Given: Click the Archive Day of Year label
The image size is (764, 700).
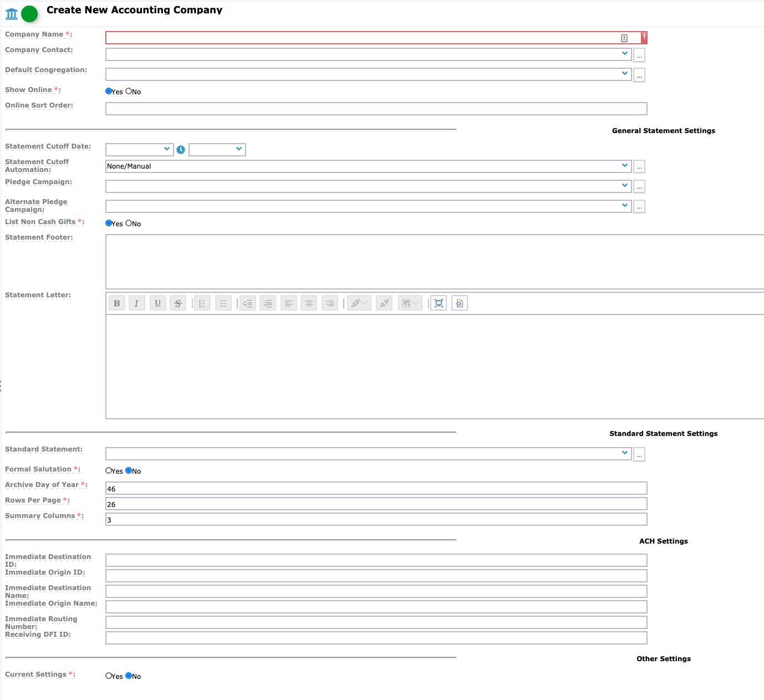Looking at the screenshot, I should point(47,485).
